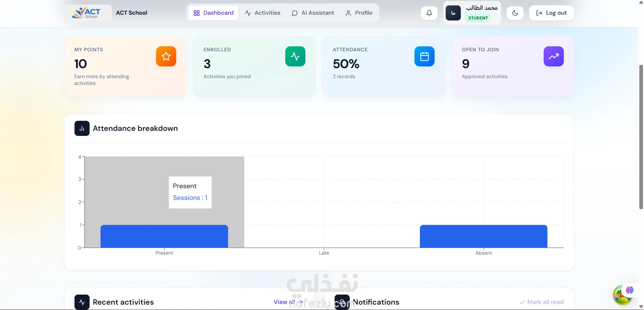This screenshot has height=310, width=644.
Task: Click the student avatar badge
Action: coord(453,13)
